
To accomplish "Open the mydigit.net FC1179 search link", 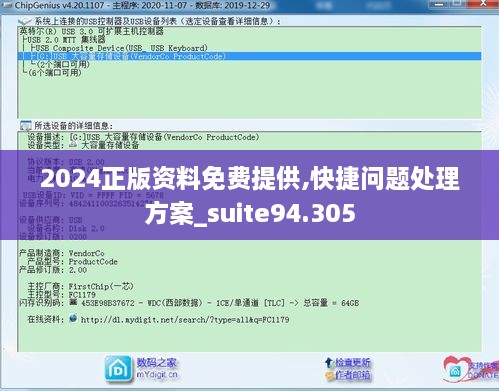I will (x=185, y=320).
